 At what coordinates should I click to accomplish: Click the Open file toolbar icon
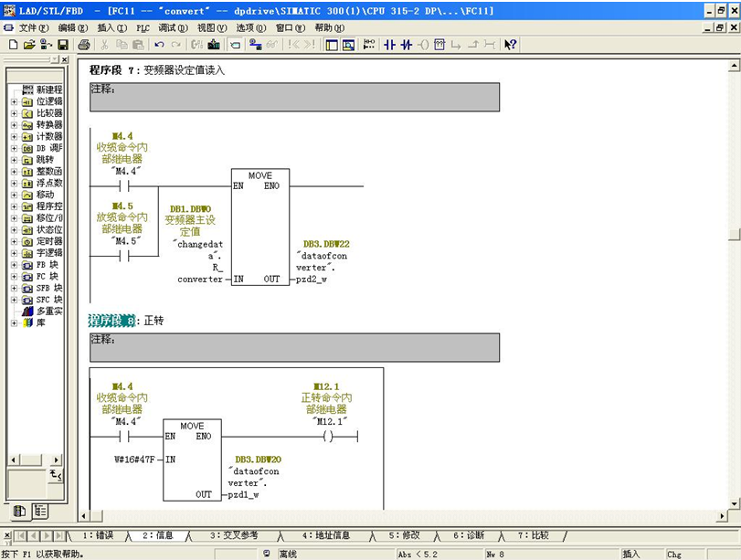click(x=29, y=45)
